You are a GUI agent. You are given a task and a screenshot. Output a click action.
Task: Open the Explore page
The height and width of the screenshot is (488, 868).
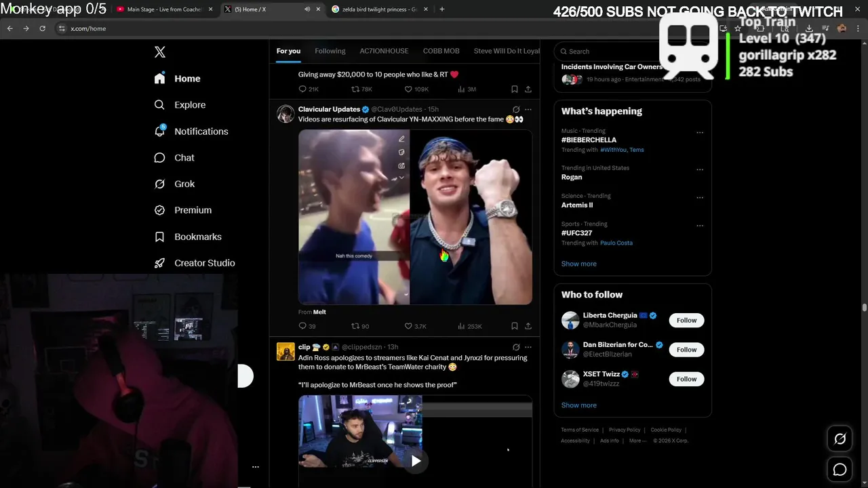[180, 105]
